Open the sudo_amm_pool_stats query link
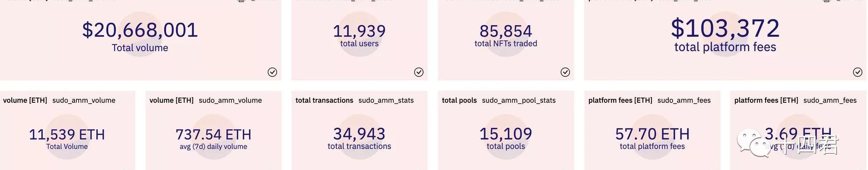The width and height of the screenshot is (868, 170). (x=519, y=100)
